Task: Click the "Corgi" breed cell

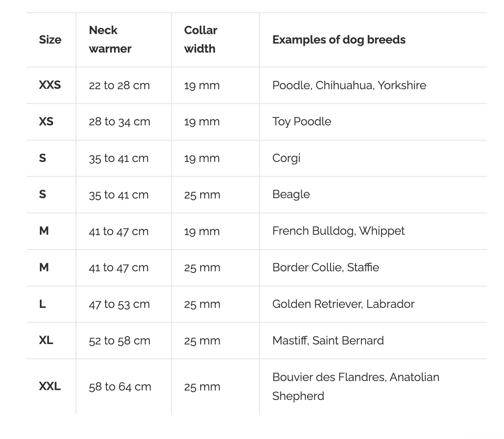Action: 286,158
